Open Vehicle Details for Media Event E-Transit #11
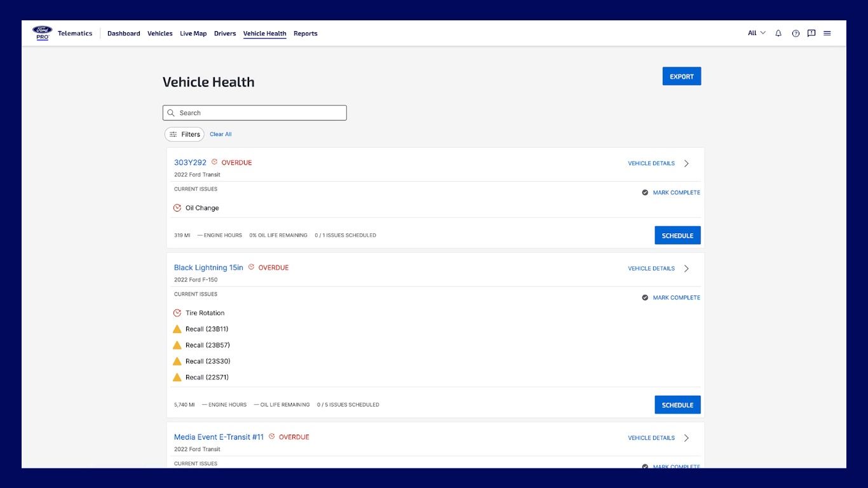868x488 pixels. tap(651, 438)
